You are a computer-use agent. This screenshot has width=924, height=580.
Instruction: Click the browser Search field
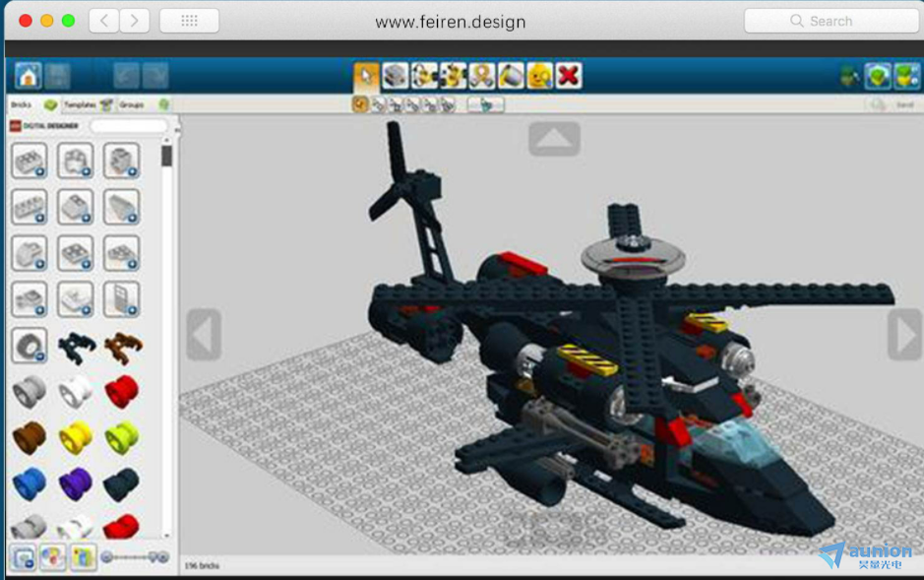pyautogui.click(x=832, y=22)
